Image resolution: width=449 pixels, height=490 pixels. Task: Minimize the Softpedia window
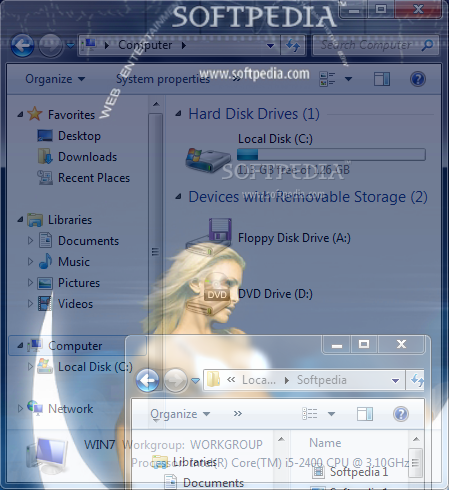pos(337,344)
